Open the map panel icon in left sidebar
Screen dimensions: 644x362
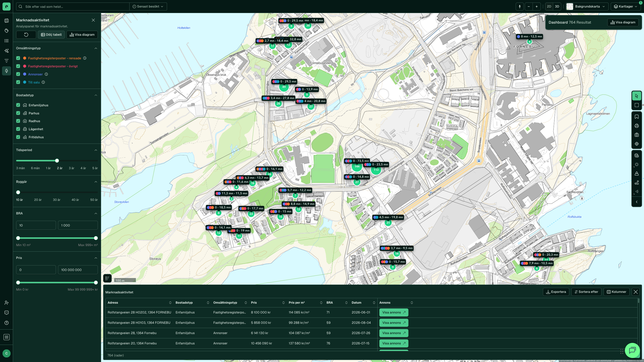coord(7,21)
